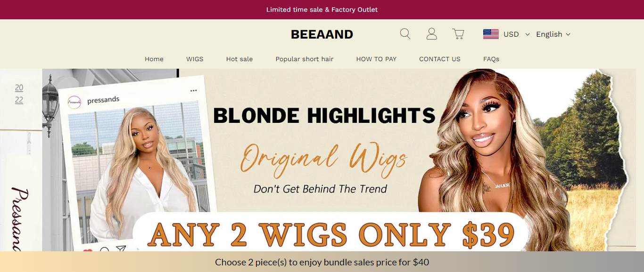
Task: Open the shopping cart icon
Action: (458, 34)
